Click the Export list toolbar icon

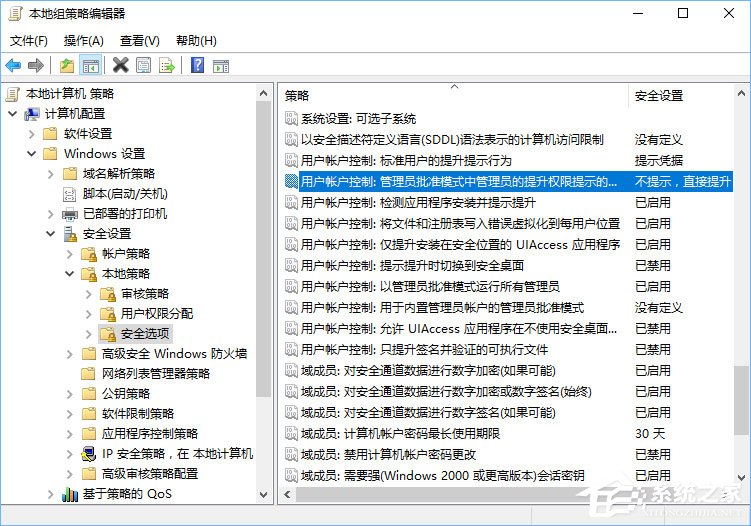167,65
